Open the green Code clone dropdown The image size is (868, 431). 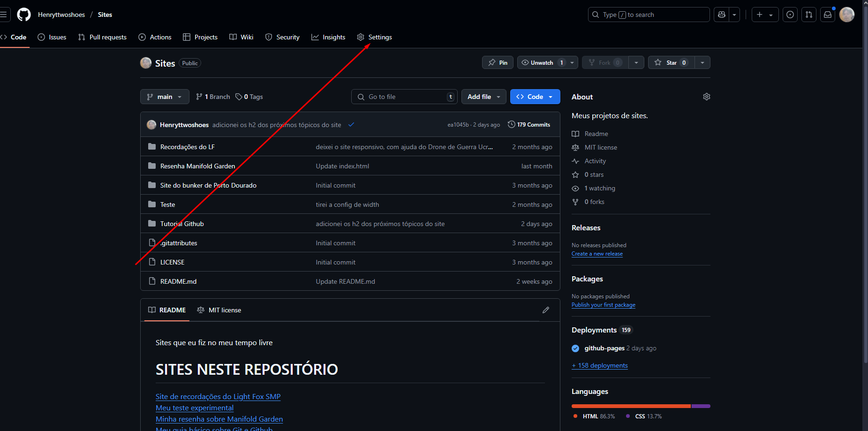point(535,97)
